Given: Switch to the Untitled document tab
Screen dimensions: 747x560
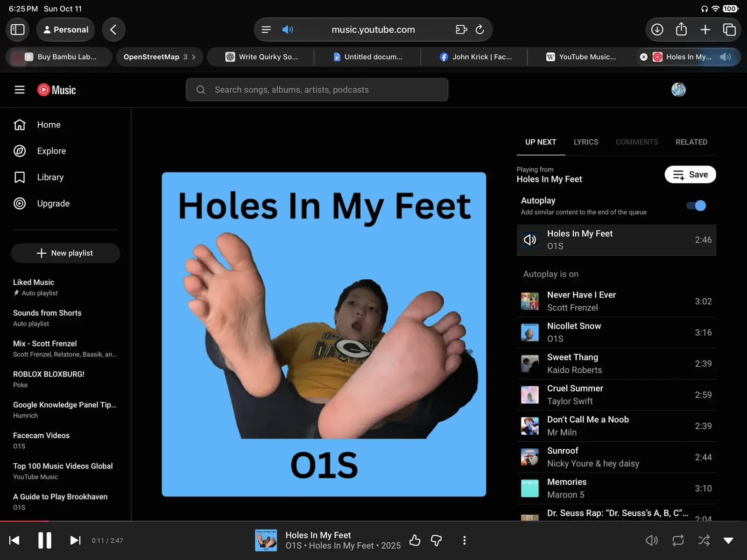Looking at the screenshot, I should pos(367,57).
